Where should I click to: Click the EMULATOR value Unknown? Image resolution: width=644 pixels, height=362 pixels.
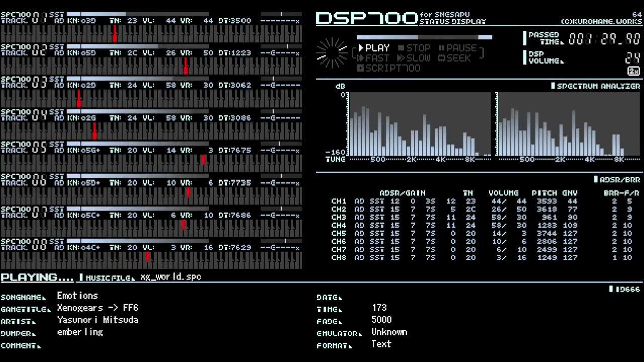389,332
